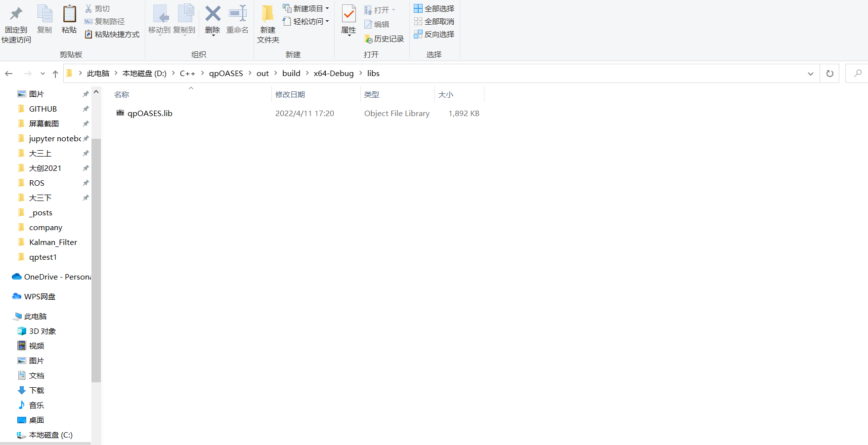The width and height of the screenshot is (868, 445).
Task: Open address bar history dropdown
Action: 811,74
